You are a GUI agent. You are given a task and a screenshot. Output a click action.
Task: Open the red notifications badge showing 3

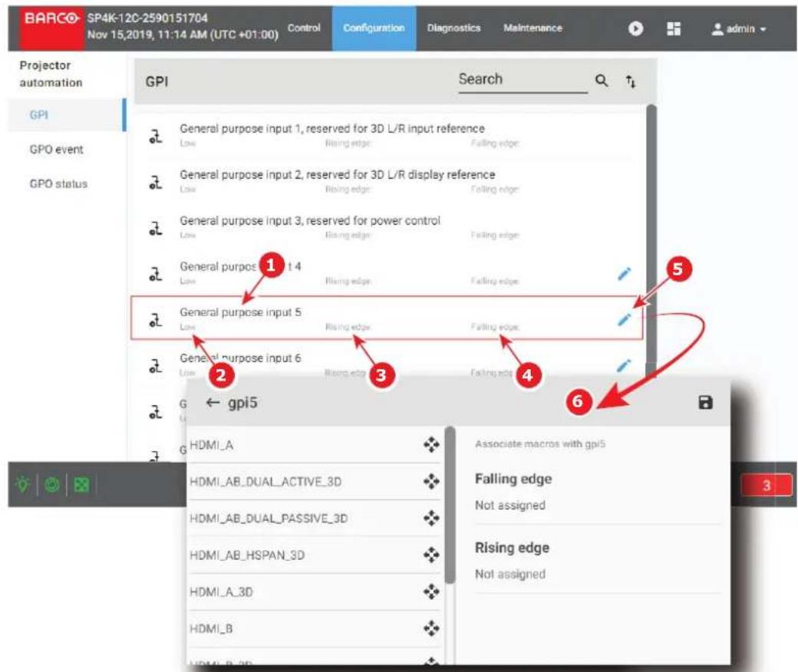(767, 486)
